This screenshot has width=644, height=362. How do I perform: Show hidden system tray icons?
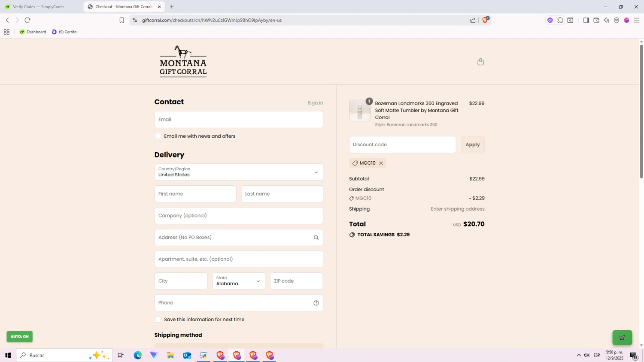(578, 355)
